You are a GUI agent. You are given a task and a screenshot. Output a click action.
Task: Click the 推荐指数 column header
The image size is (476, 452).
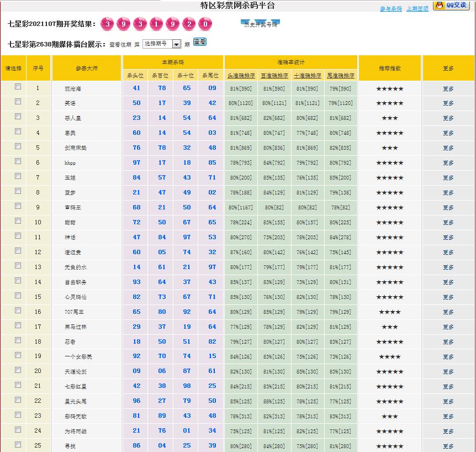coord(389,69)
